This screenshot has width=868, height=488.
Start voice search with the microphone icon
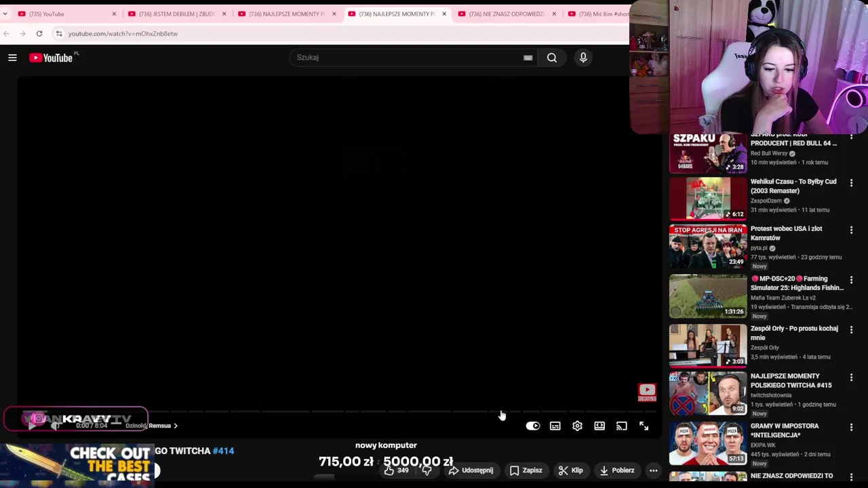coord(583,58)
